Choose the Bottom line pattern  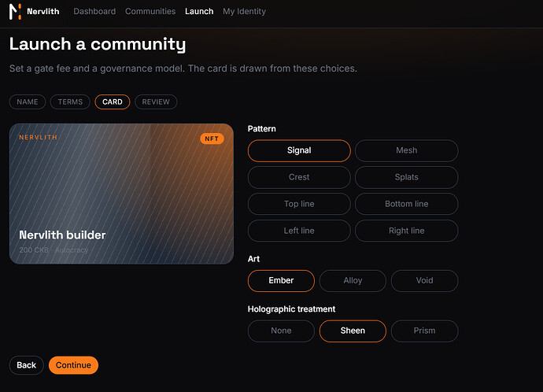(x=407, y=204)
